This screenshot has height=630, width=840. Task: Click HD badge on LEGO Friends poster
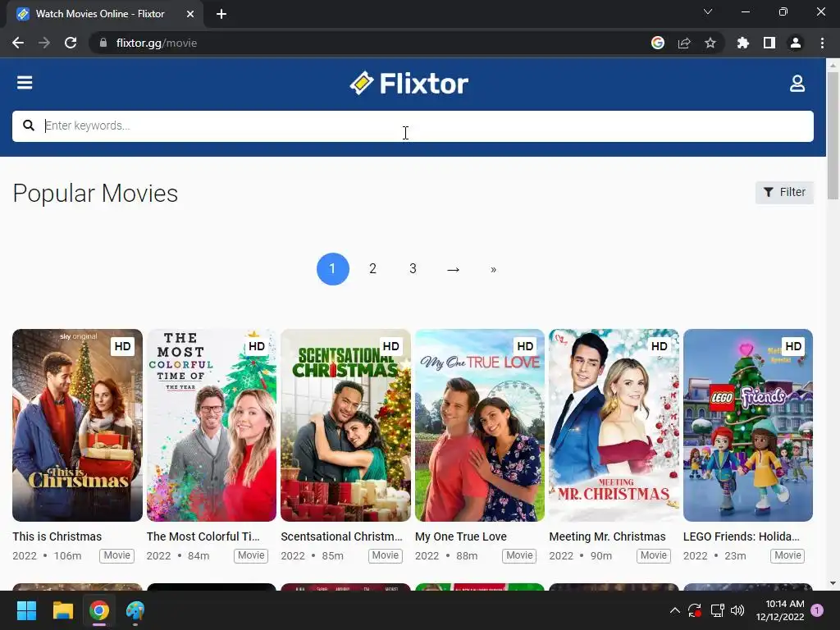[793, 347]
